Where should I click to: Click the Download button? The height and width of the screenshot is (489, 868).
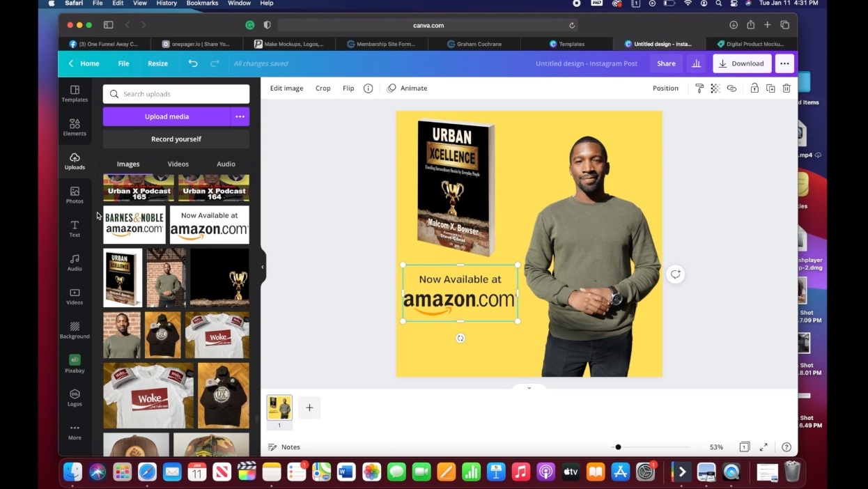[x=742, y=63]
